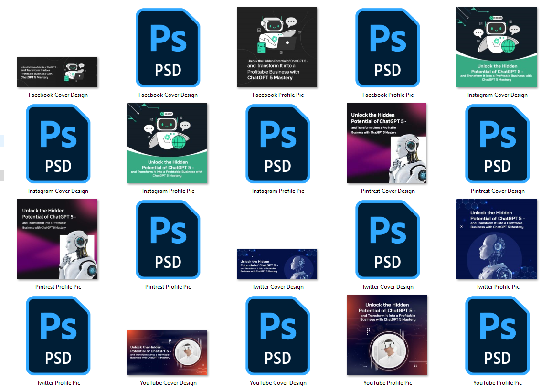Click the "Twitter Cover Design" name under the PSD icon
Screen dimensions: 552x392
(388, 287)
